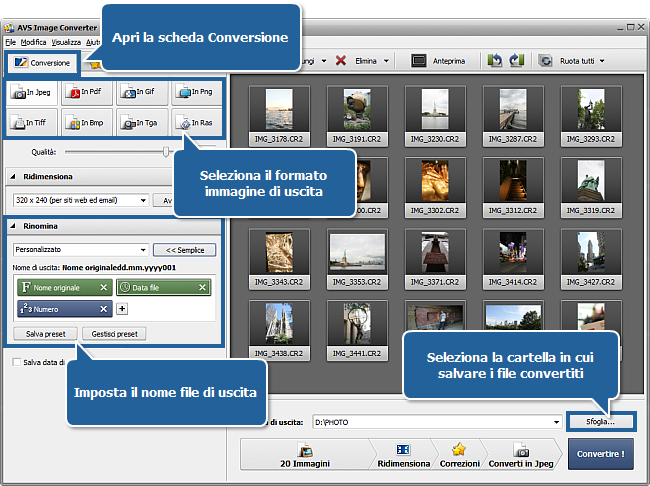This screenshot has width=650, height=486.
Task: Switch to the Conversione tab
Action: [40, 63]
